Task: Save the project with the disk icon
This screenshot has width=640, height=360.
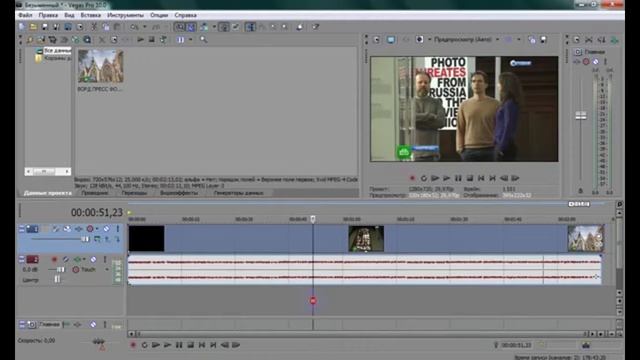Action: coord(45,27)
